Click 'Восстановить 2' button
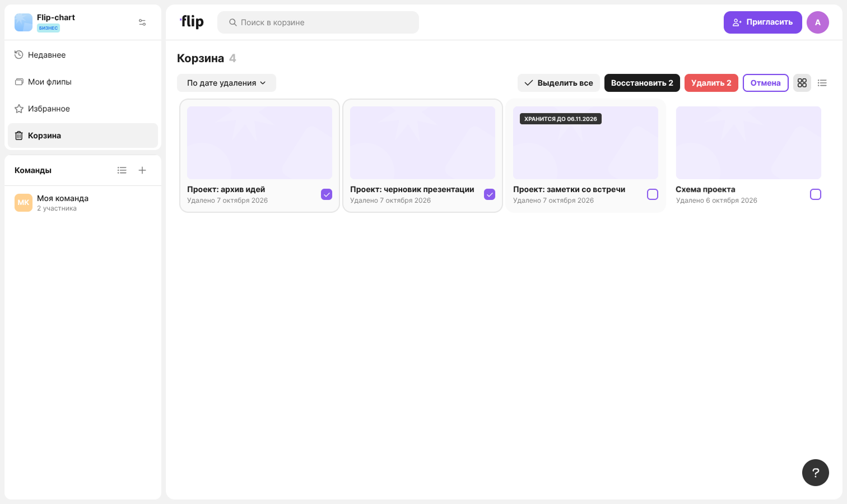This screenshot has width=847, height=504. point(642,83)
